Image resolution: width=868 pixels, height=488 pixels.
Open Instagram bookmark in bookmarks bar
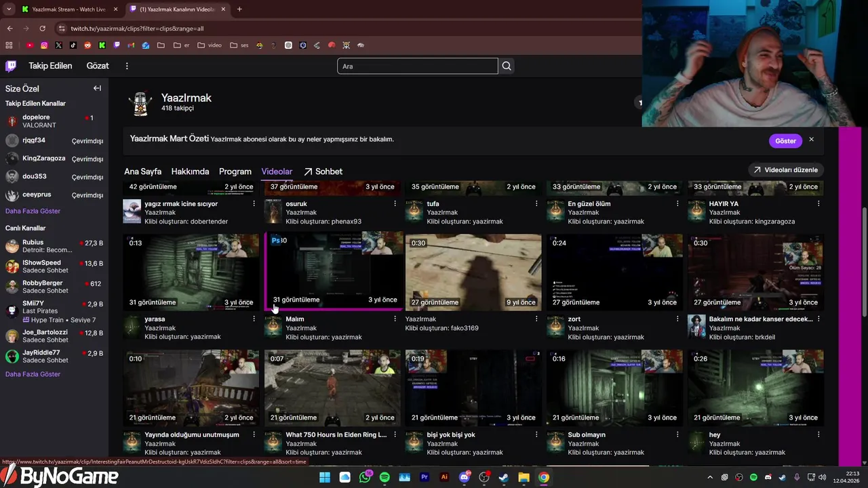[44, 45]
